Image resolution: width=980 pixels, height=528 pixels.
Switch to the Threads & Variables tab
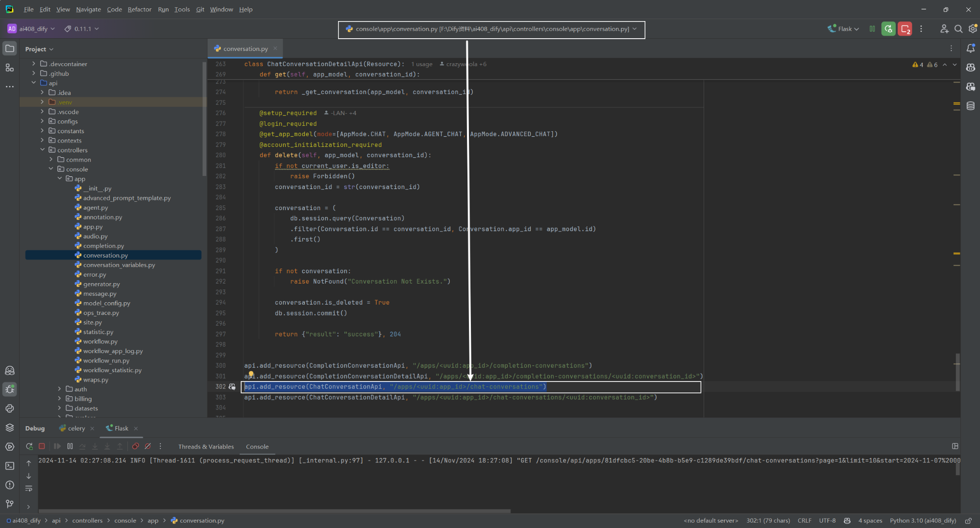coord(206,446)
